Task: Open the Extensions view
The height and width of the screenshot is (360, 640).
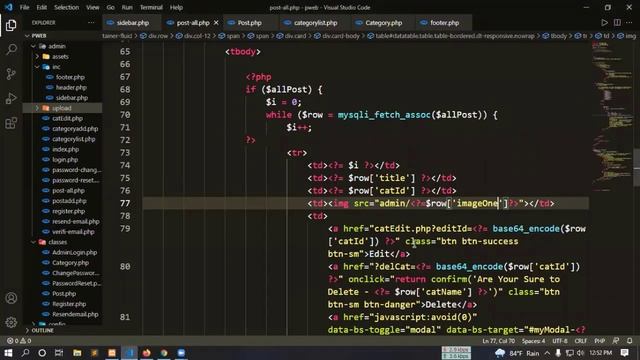Action: click(11, 123)
